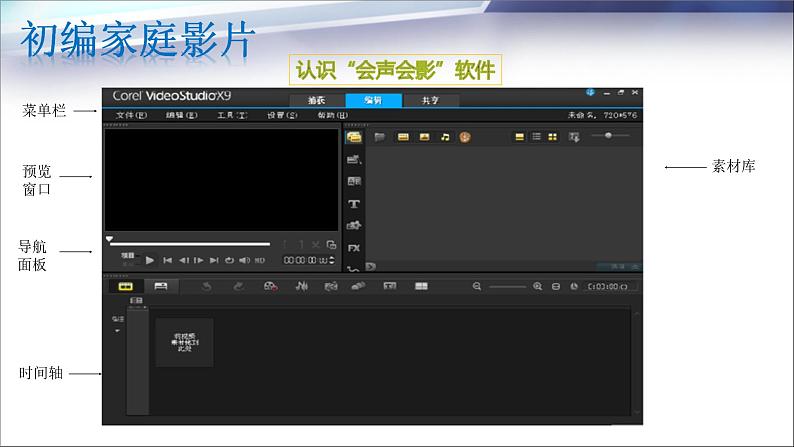
Task: Click the sort library clips icon
Action: coord(574,137)
